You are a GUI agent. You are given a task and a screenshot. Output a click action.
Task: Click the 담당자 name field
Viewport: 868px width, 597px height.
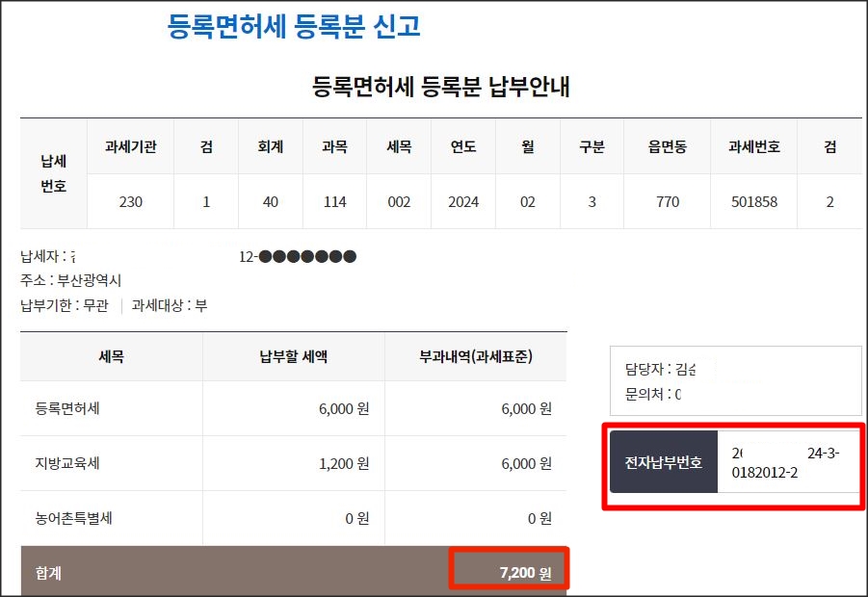point(654,365)
